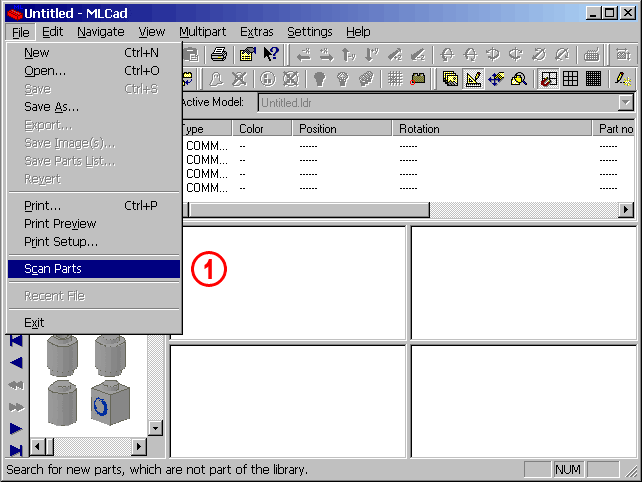Image resolution: width=642 pixels, height=482 pixels.
Task: Choose Print Preview from File menu
Action: coord(94,224)
